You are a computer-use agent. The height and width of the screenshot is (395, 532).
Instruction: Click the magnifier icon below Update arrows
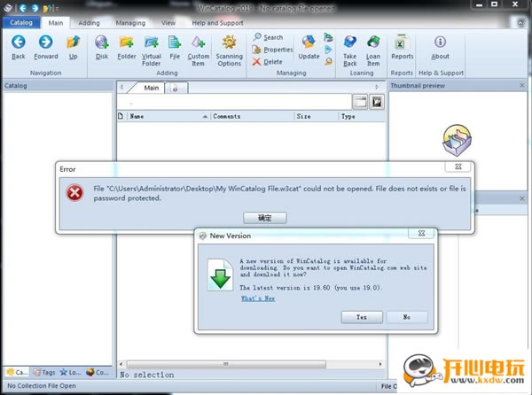point(328,61)
